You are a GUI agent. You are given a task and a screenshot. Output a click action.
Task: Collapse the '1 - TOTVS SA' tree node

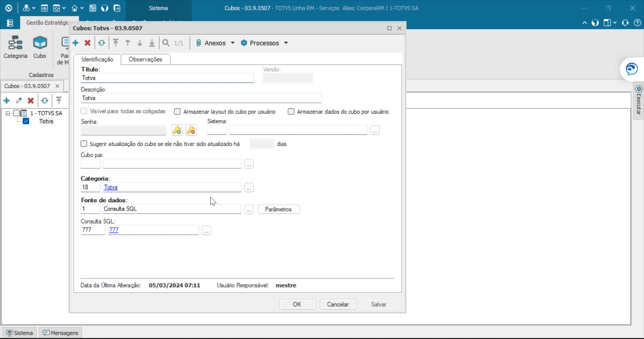coord(7,113)
